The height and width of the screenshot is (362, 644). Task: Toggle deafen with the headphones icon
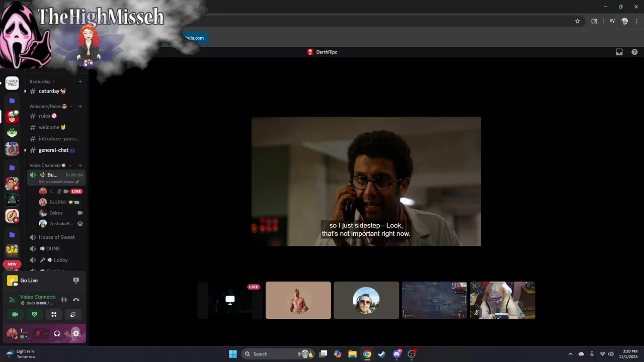pos(57,333)
